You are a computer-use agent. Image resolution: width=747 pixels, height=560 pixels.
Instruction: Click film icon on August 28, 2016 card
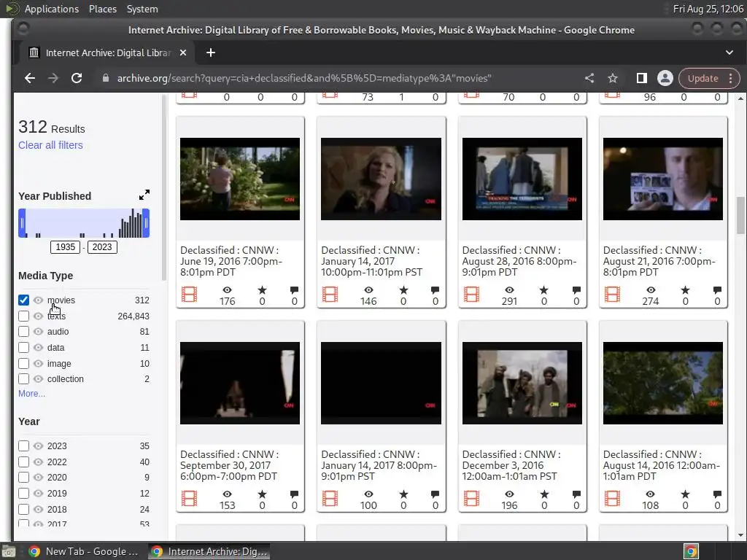point(472,295)
